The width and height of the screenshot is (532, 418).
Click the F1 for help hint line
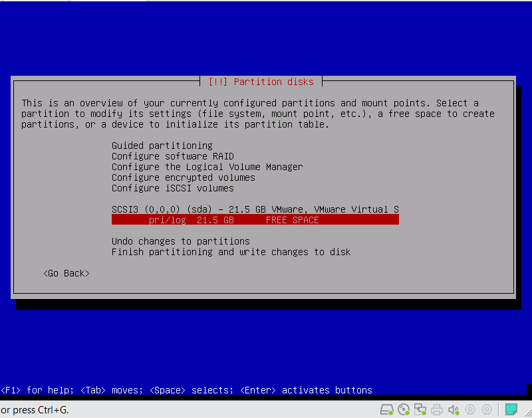[x=186, y=390]
